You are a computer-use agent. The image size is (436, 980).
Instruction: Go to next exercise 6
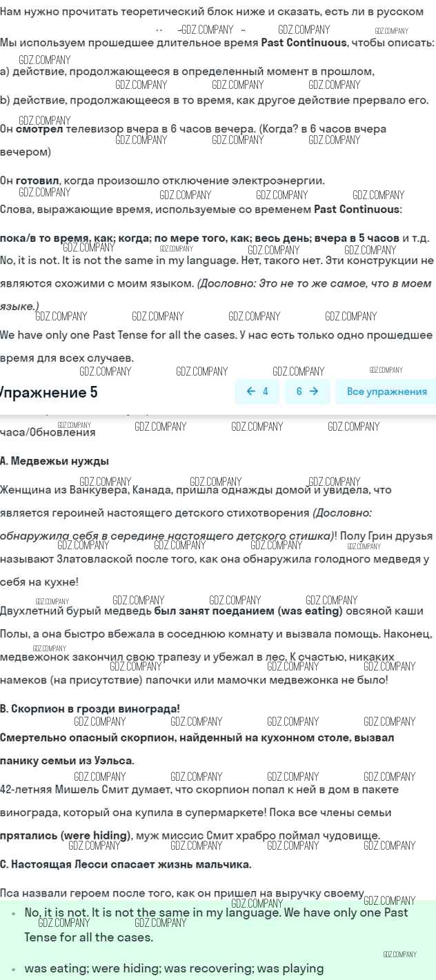(x=307, y=391)
